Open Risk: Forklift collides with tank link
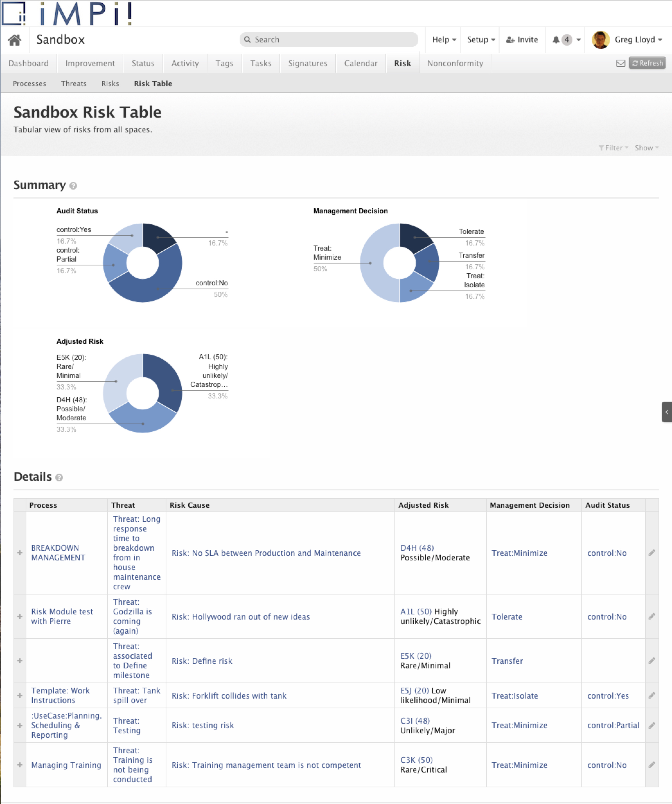The width and height of the screenshot is (672, 804). [229, 696]
